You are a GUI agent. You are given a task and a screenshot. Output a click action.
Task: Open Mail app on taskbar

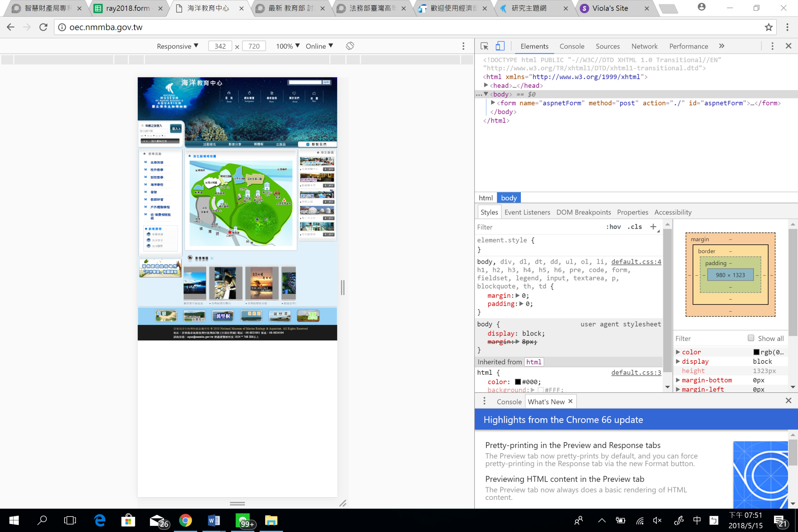[x=158, y=521]
